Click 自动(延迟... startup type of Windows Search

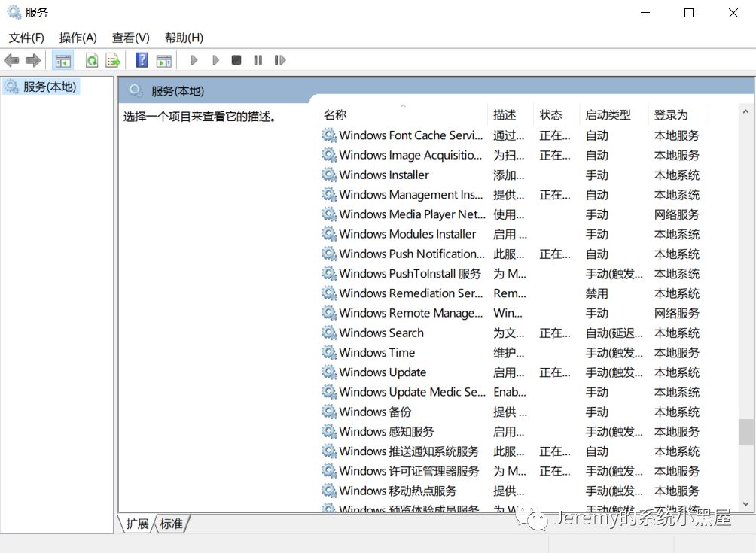tap(614, 333)
